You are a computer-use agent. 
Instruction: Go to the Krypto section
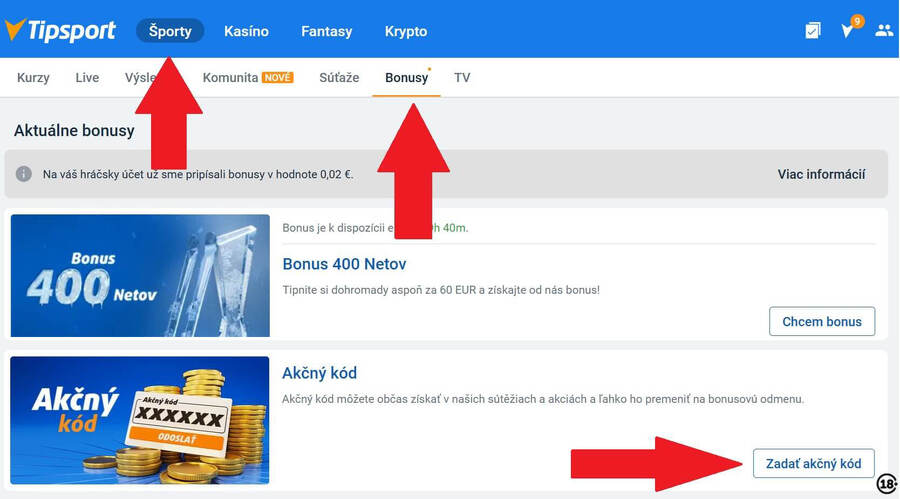(x=406, y=31)
